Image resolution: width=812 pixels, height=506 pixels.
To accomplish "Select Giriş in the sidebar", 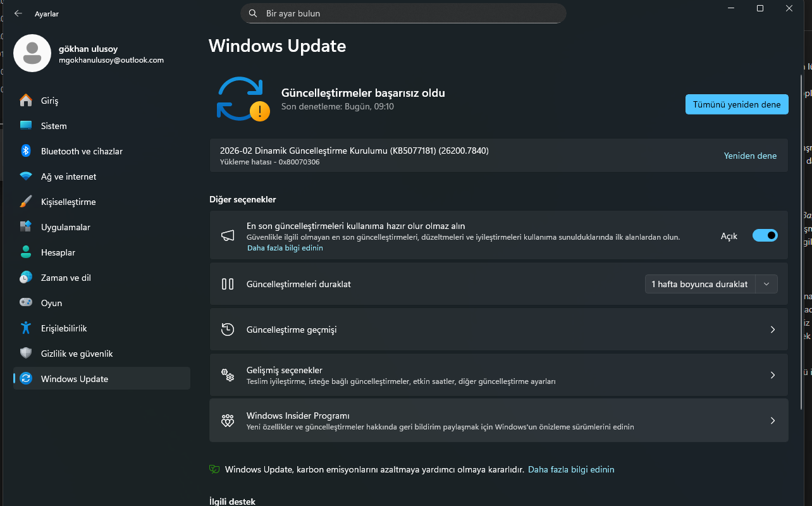I will pyautogui.click(x=102, y=101).
